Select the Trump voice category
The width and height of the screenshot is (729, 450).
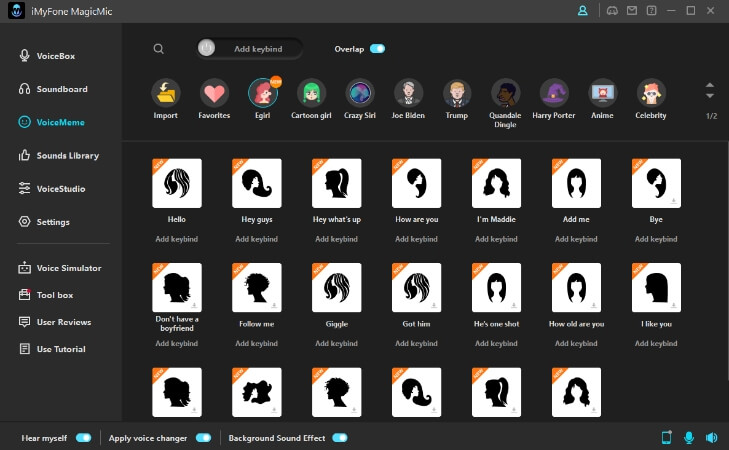[x=457, y=93]
